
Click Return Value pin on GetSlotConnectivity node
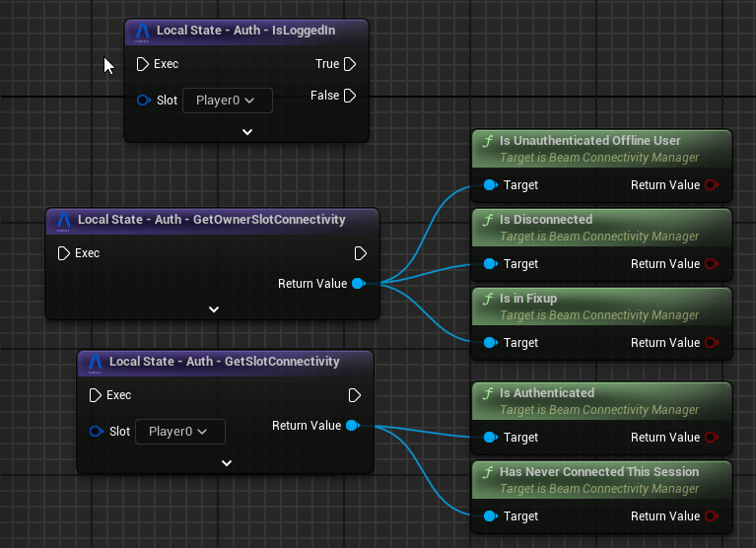pos(352,426)
